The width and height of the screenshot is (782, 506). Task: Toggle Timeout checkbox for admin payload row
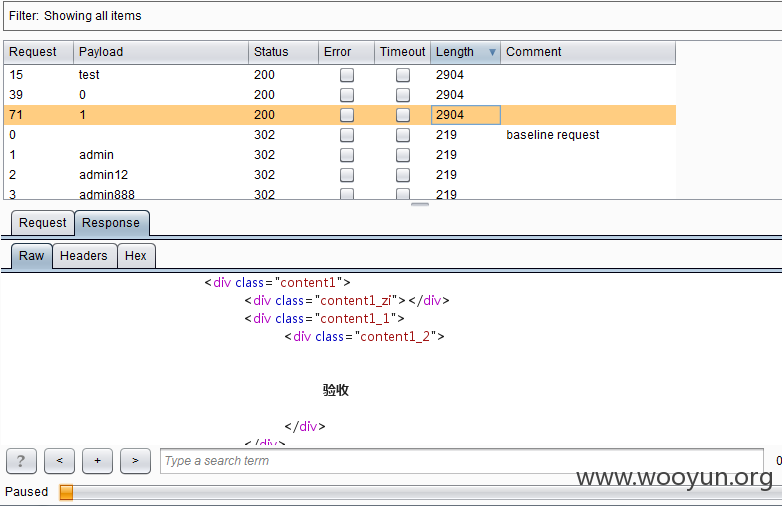(402, 155)
